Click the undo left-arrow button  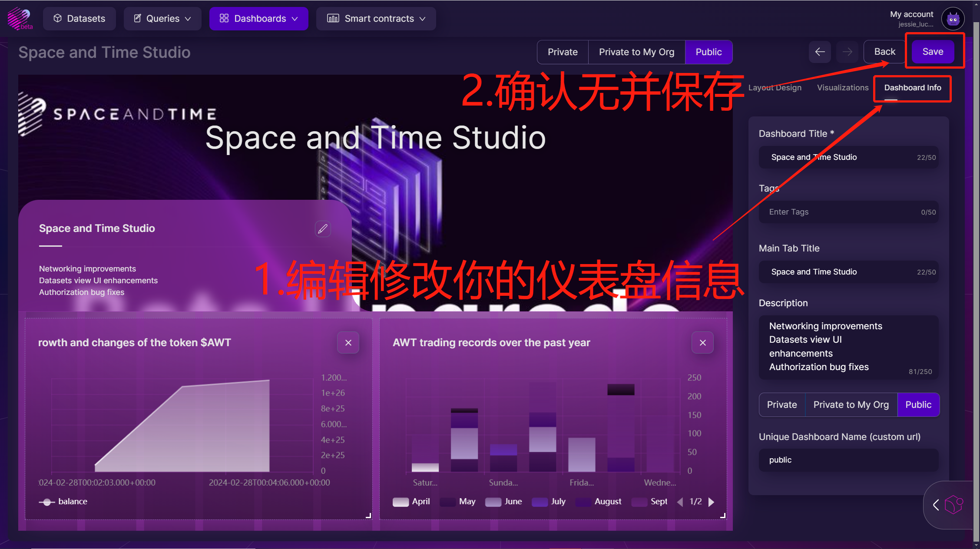820,52
